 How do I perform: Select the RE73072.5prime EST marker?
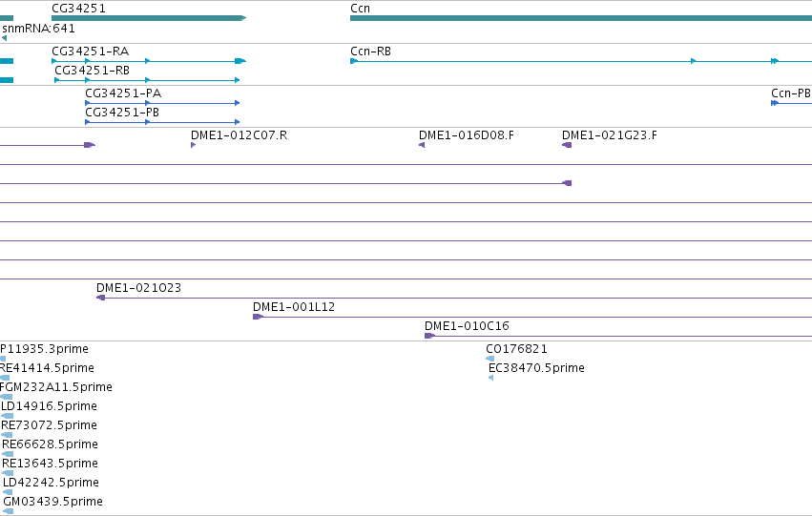[x=7, y=435]
